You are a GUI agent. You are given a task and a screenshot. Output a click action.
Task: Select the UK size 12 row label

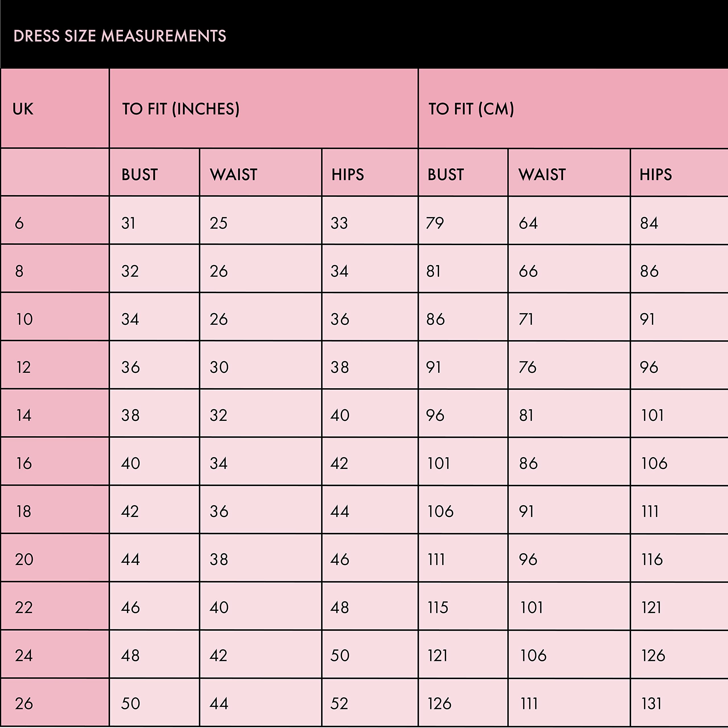point(23,367)
